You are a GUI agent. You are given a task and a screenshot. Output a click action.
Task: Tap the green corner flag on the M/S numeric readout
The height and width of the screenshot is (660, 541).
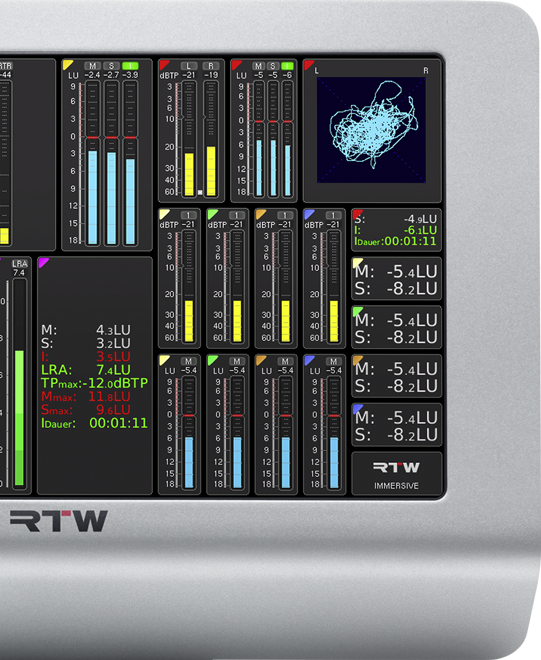coord(356,311)
